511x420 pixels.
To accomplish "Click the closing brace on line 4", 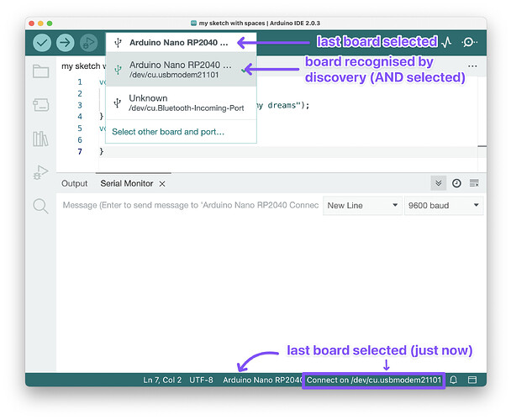I will 102,116.
